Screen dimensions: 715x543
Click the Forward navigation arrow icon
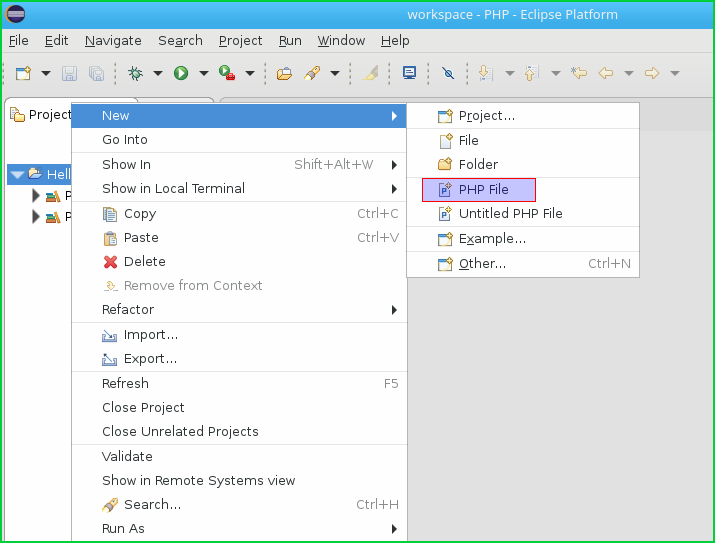(x=652, y=73)
